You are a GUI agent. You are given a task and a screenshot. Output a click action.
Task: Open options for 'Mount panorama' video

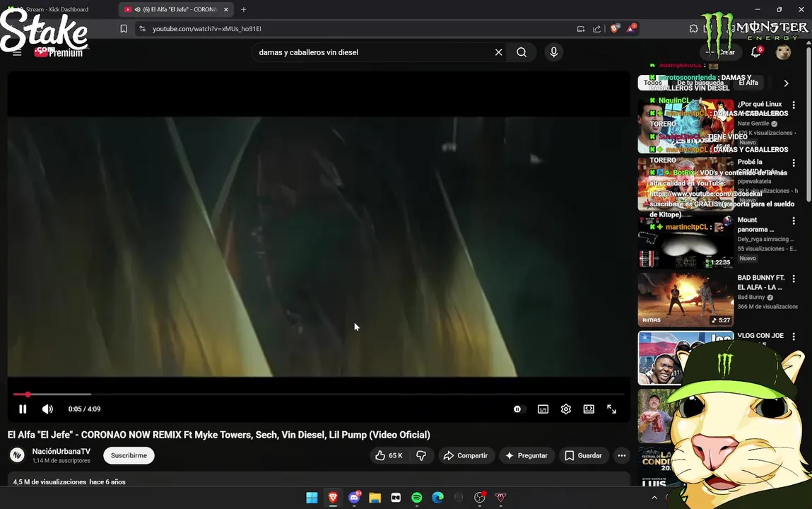794,221
